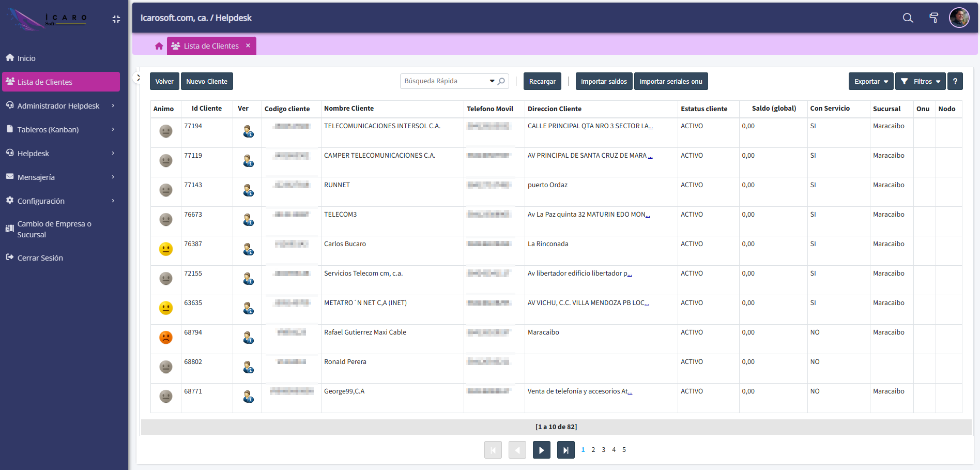Open the Exportar dropdown
The image size is (980, 470).
click(x=870, y=82)
